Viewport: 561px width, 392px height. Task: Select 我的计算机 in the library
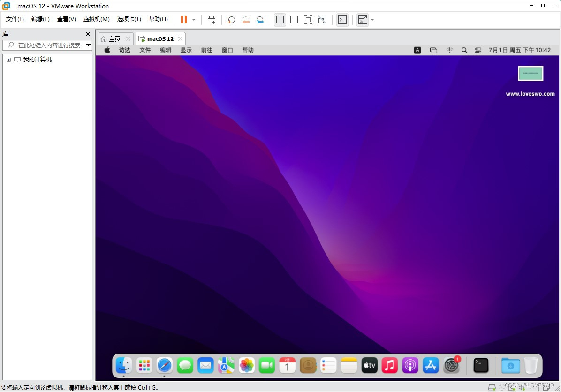tap(37, 60)
